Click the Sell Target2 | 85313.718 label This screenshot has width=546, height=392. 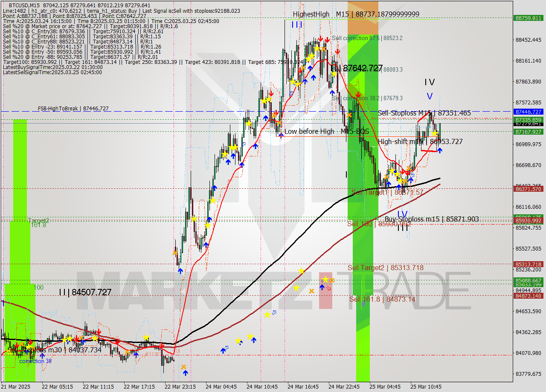pos(385,267)
